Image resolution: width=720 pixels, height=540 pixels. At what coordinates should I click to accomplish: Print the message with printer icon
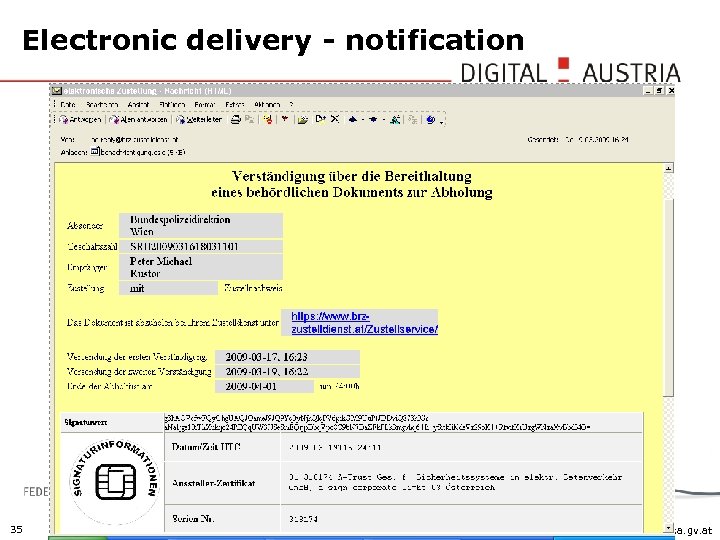point(236,119)
